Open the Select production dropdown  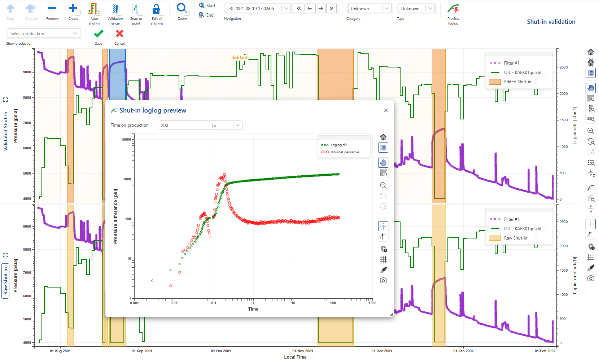(43, 34)
